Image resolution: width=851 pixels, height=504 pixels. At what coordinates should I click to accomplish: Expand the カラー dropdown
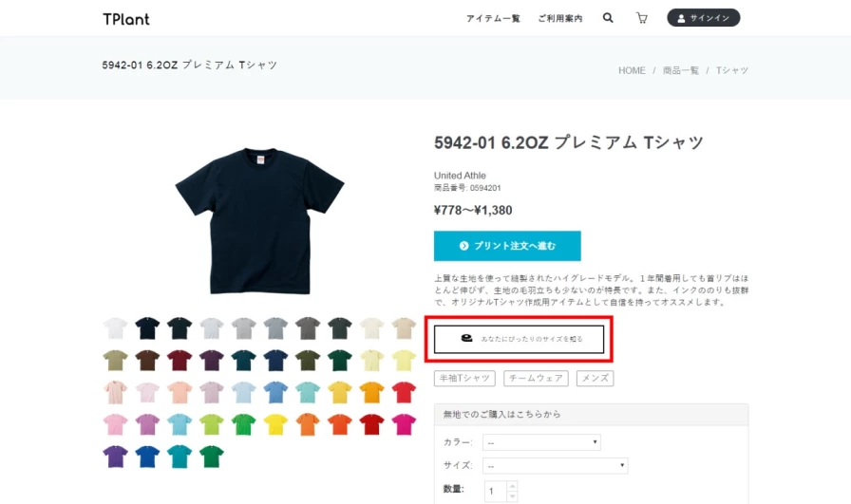pyautogui.click(x=541, y=442)
